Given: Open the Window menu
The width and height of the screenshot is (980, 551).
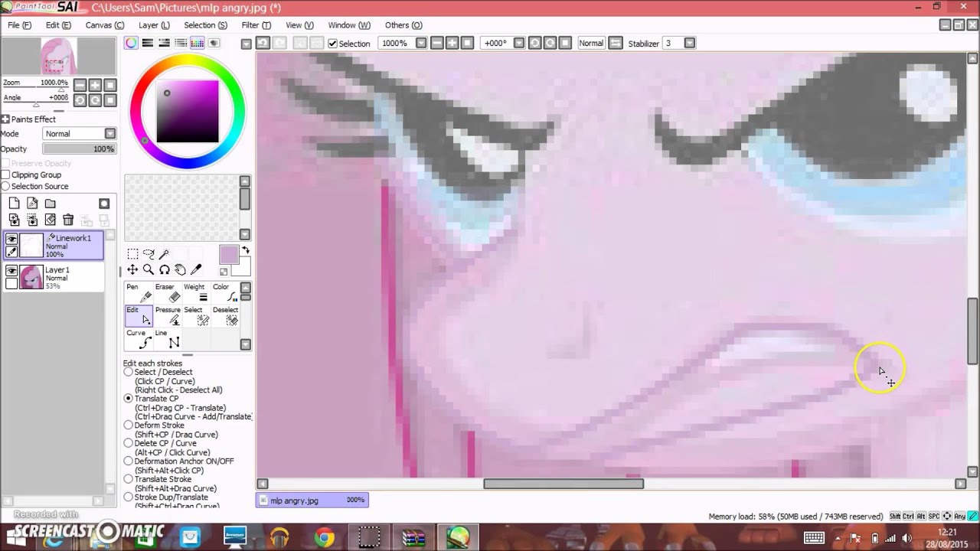Looking at the screenshot, I should (349, 25).
